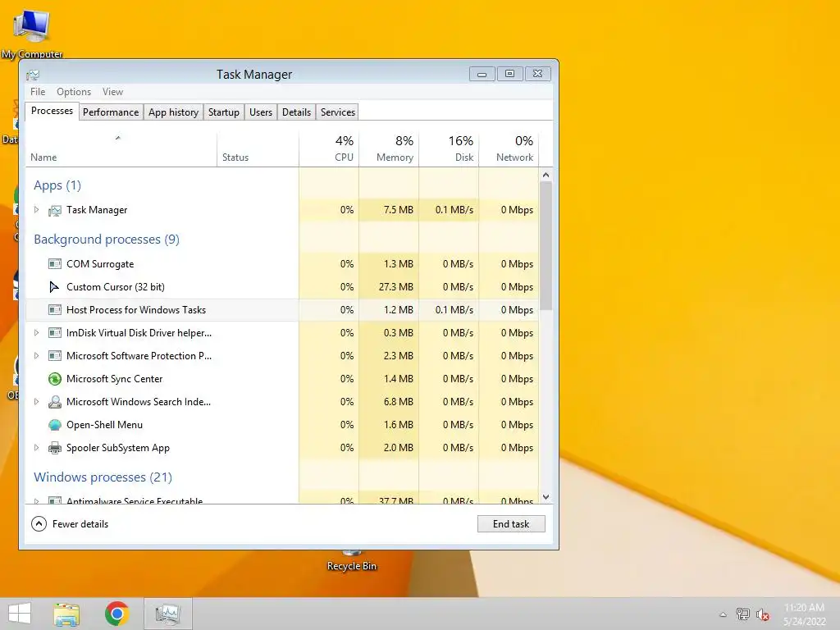
Task: Select the Microsoft Sync Center row name
Action: click(114, 379)
